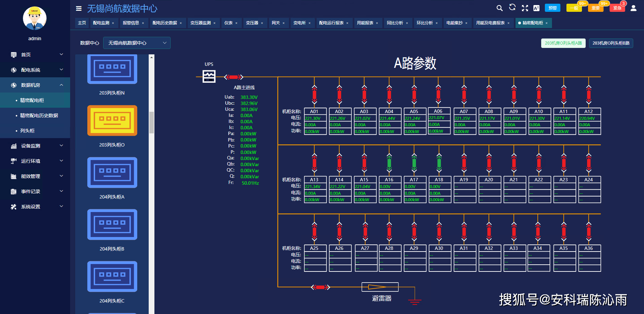Screen dimensions: 644x314
Task: Click the lightning arrester (避雷器) symbol
Action: (x=380, y=287)
